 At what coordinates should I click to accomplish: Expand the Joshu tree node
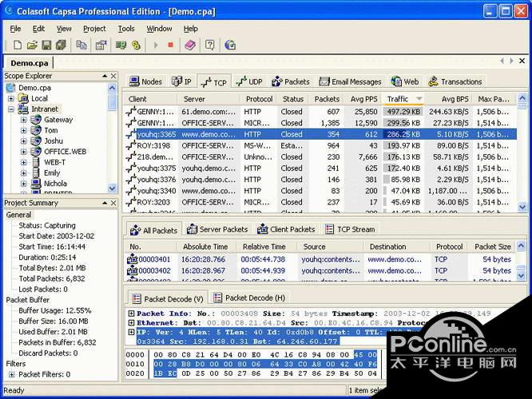[23, 141]
